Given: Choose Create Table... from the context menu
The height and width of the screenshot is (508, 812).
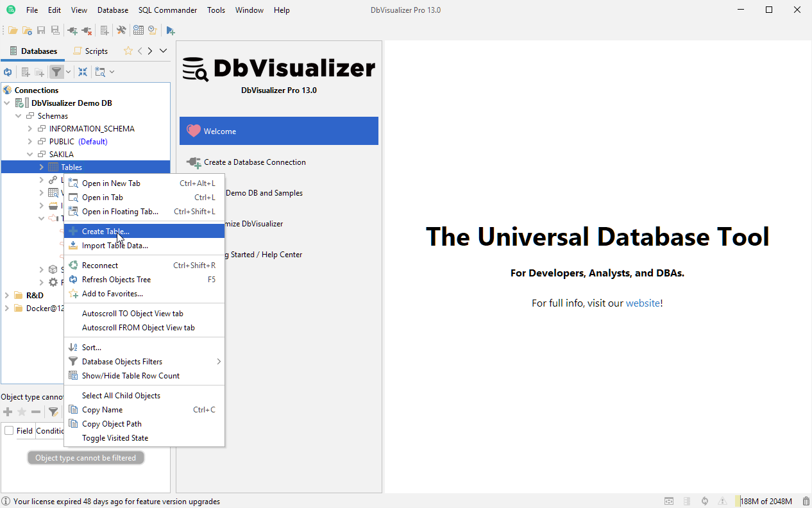Looking at the screenshot, I should [144, 231].
